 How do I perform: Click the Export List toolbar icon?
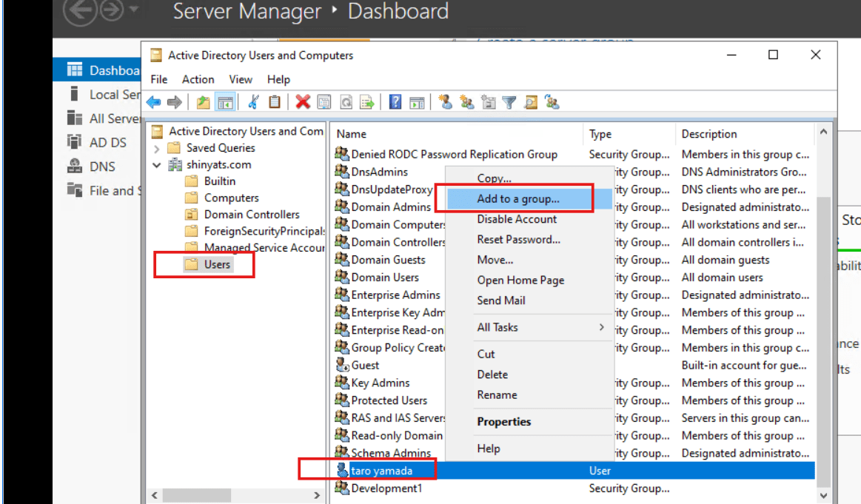pos(366,102)
